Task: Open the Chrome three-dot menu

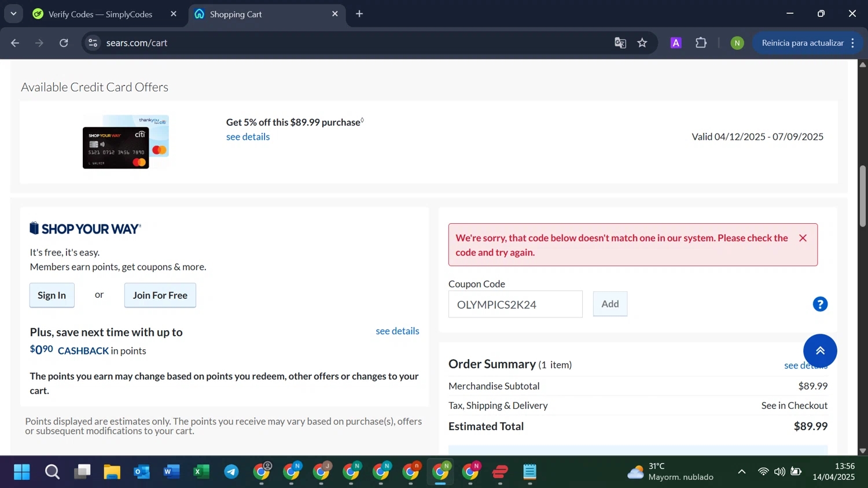Action: [x=853, y=43]
